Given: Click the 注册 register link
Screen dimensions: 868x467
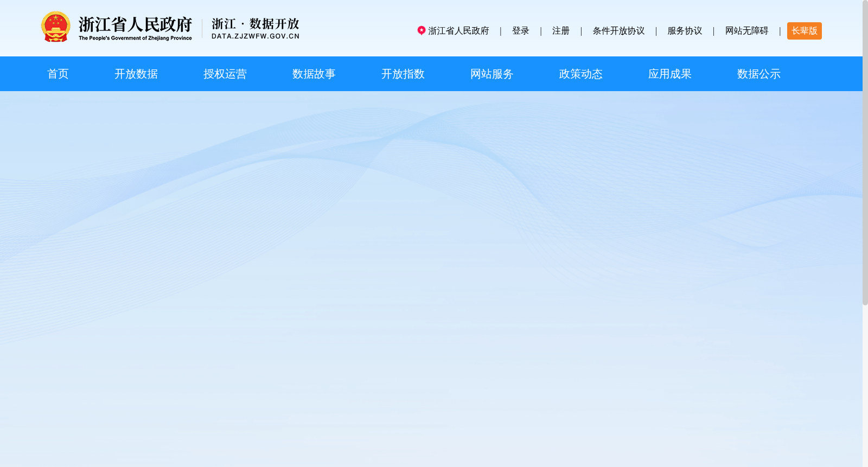Looking at the screenshot, I should point(561,31).
